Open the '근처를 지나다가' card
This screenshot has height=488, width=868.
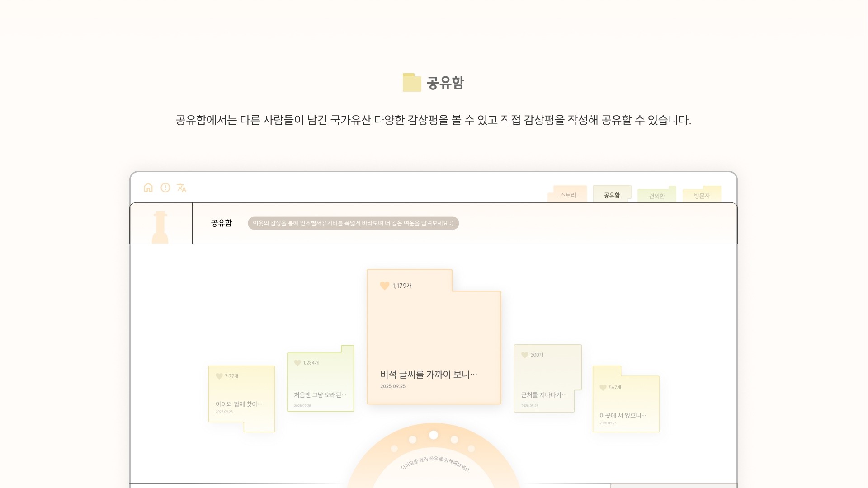543,395
